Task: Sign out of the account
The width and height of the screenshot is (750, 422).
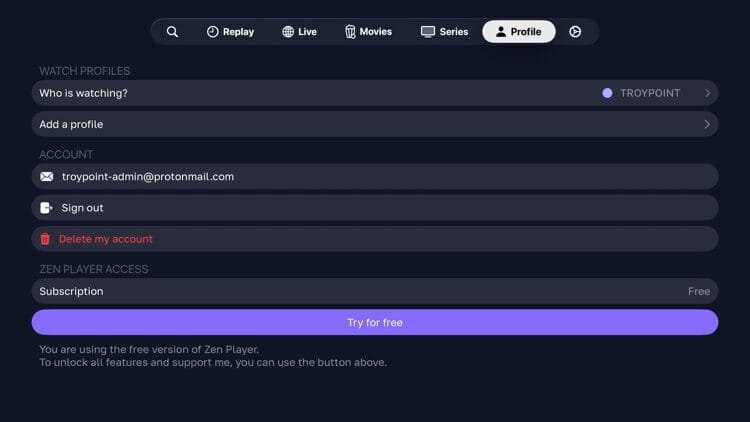Action: point(375,208)
